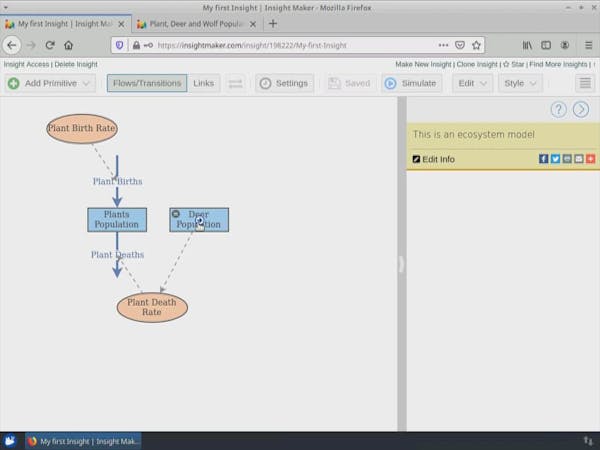Image resolution: width=600 pixels, height=450 pixels.
Task: Bookmark this page with the star
Action: (476, 45)
